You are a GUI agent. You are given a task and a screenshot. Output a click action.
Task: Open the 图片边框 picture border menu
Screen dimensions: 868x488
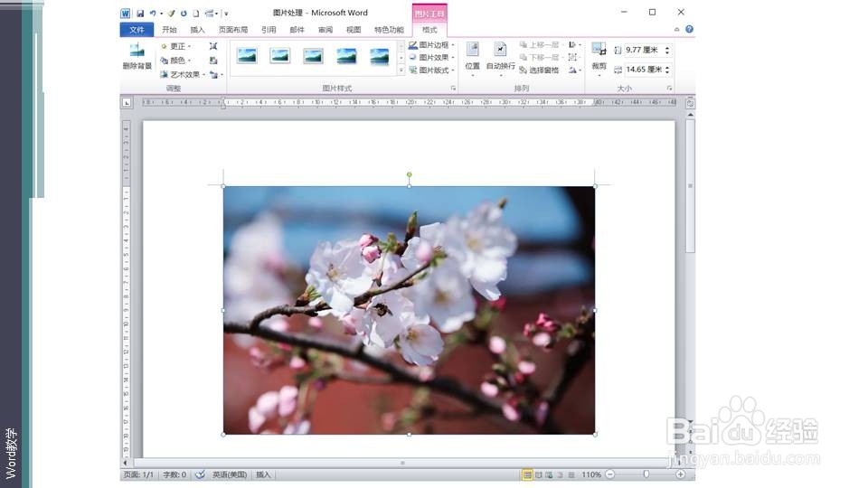tap(432, 45)
